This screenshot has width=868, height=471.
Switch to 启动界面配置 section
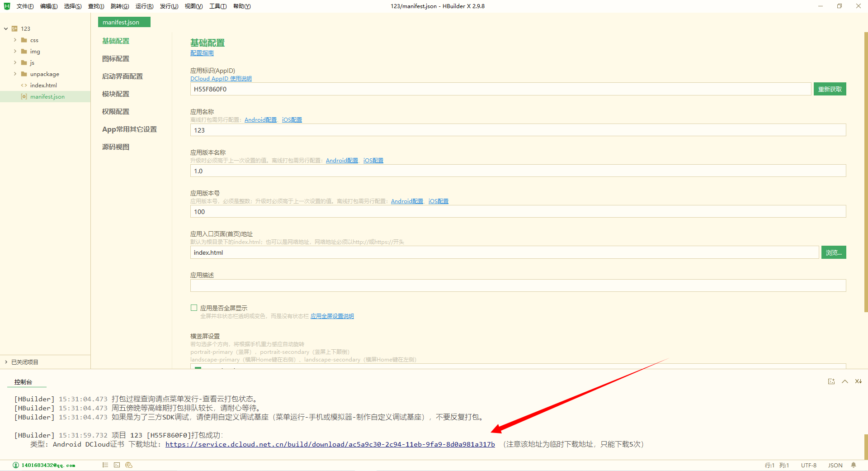(123, 76)
